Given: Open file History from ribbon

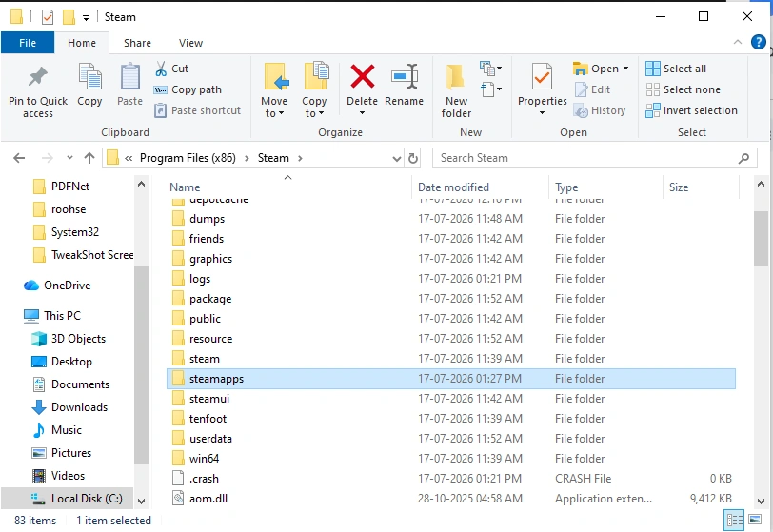Looking at the screenshot, I should pos(600,110).
